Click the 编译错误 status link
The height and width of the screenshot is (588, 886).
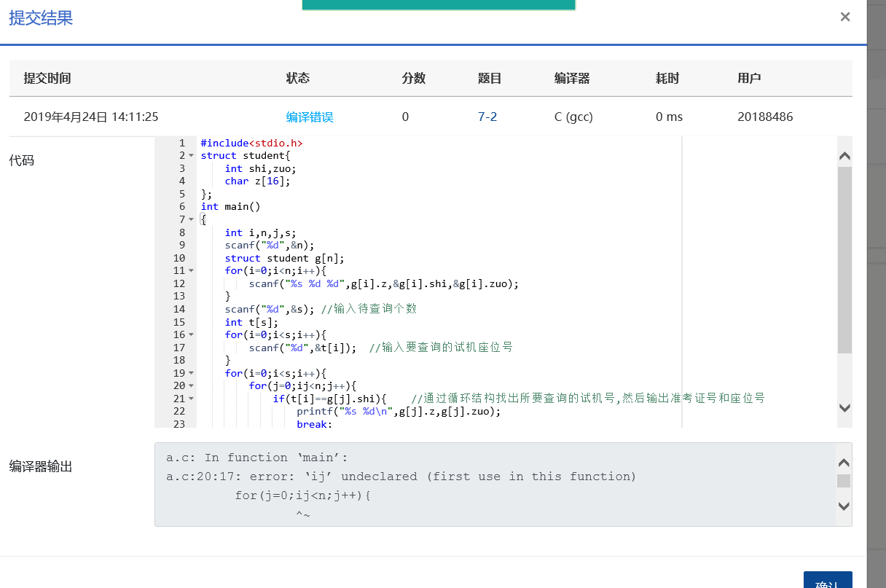(310, 117)
